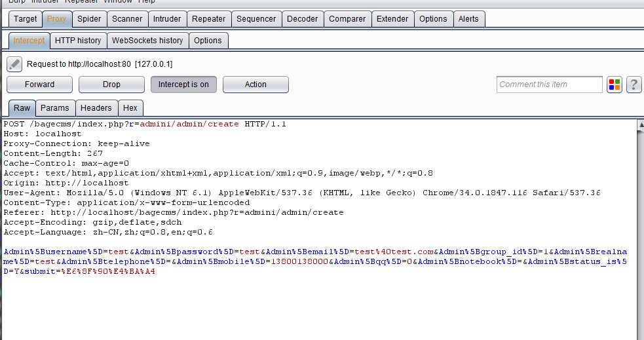The height and width of the screenshot is (340, 644).
Task: Click the Content-Length: 267 line
Action: tap(53, 153)
